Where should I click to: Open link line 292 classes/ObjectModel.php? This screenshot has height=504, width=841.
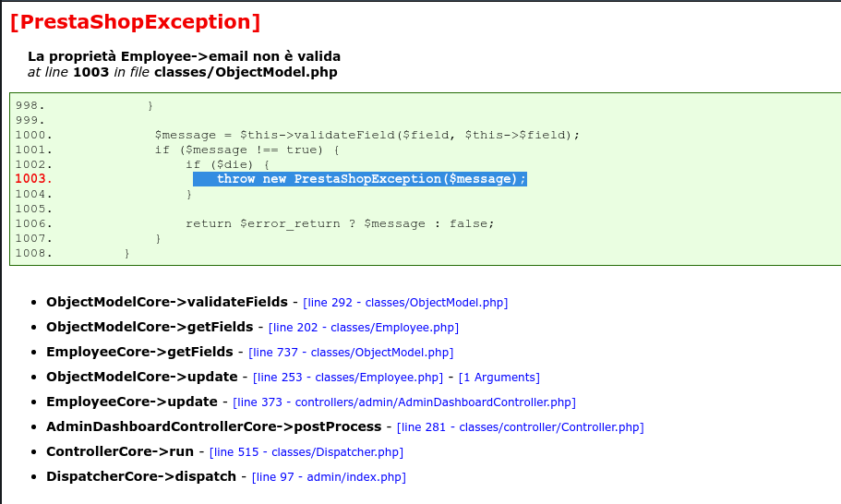(405, 303)
